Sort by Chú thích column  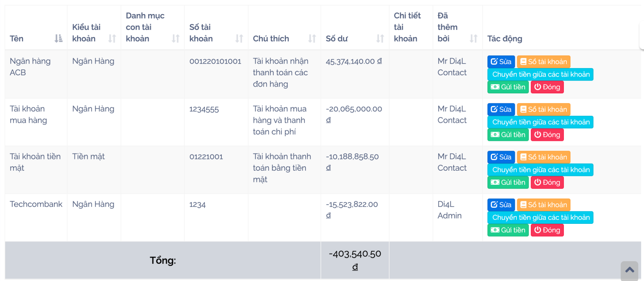pos(312,39)
